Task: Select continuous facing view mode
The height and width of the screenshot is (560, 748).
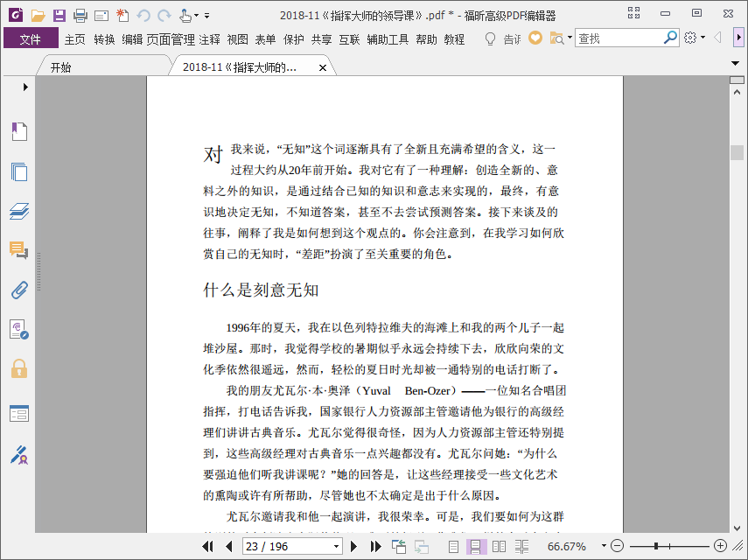Action: point(522,547)
